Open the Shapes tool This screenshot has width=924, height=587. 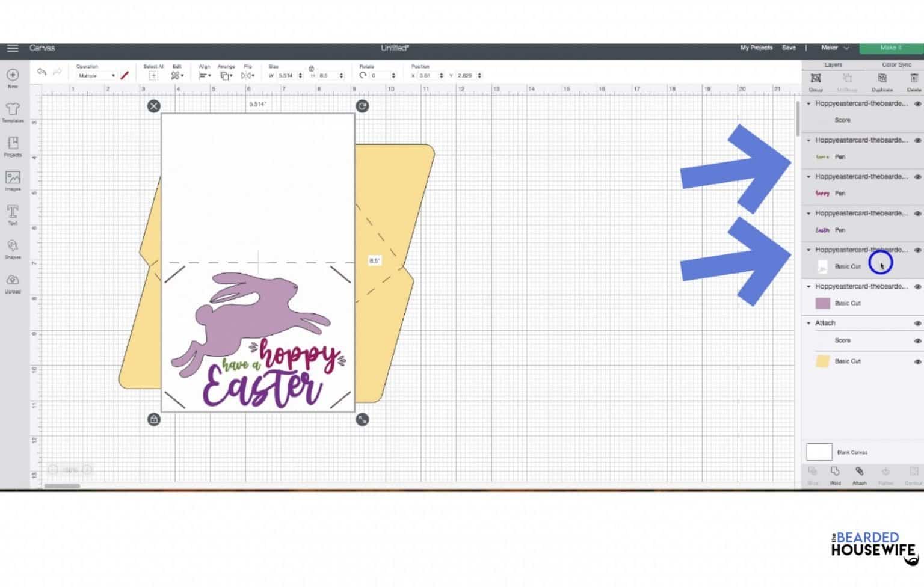click(x=13, y=248)
